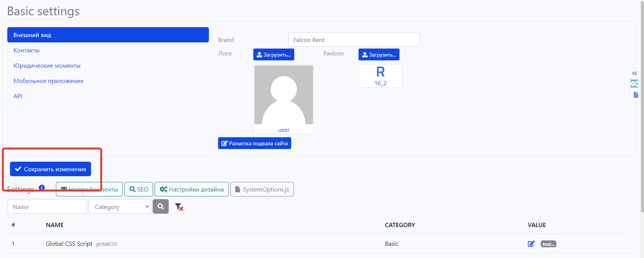Click the user logo thumbnail
The width and height of the screenshot is (644, 258).
[x=284, y=99]
